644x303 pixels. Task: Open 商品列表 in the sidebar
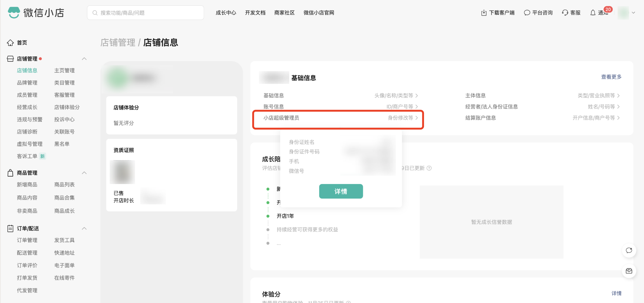pos(64,185)
